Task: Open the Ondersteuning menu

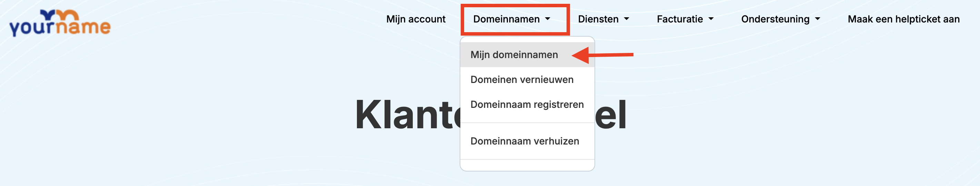Action: [x=775, y=19]
